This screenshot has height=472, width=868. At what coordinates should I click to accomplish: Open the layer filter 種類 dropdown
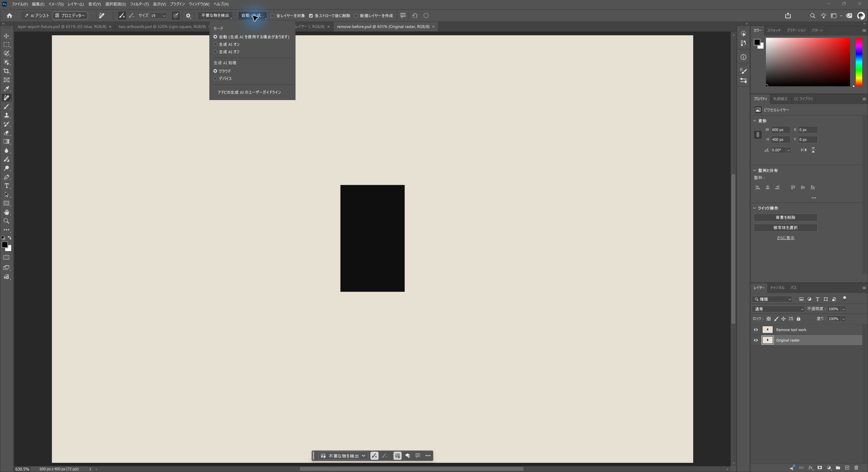click(772, 299)
